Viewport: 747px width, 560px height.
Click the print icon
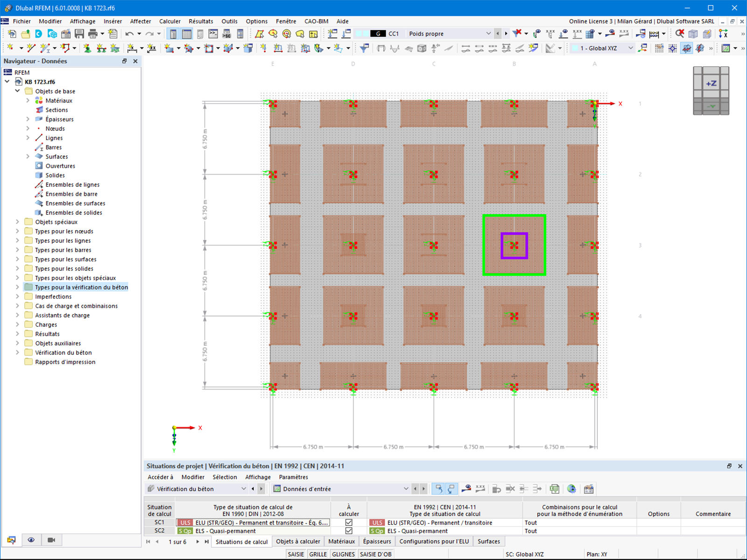pos(93,34)
